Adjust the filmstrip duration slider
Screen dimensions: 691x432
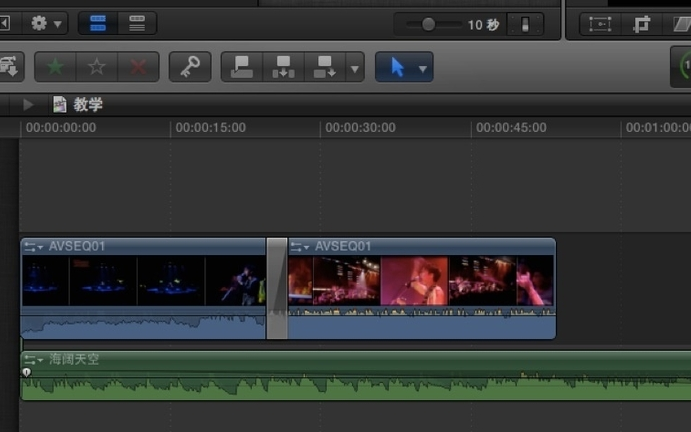point(428,24)
